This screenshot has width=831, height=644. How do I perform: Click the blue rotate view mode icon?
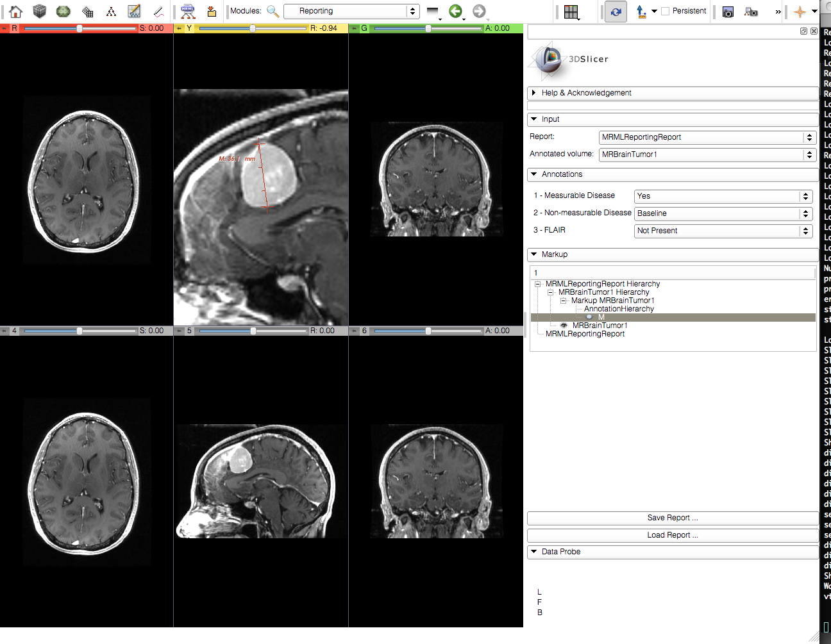[x=616, y=12]
